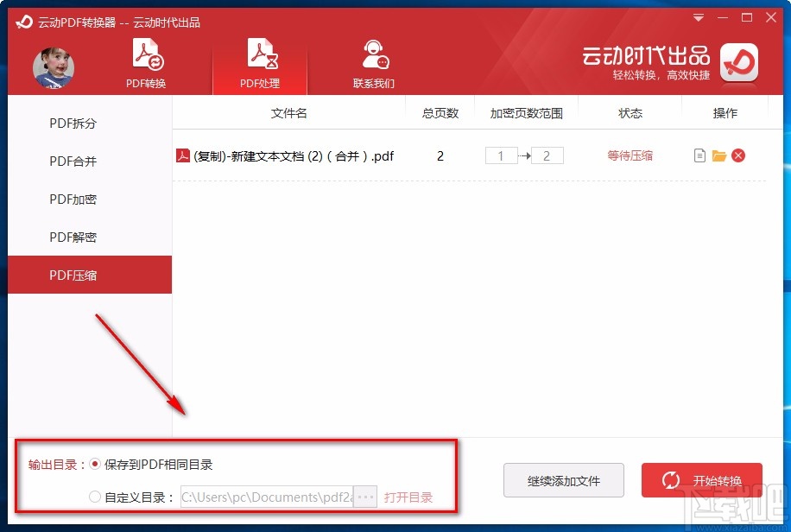
Task: View file details via the document icon
Action: point(699,156)
